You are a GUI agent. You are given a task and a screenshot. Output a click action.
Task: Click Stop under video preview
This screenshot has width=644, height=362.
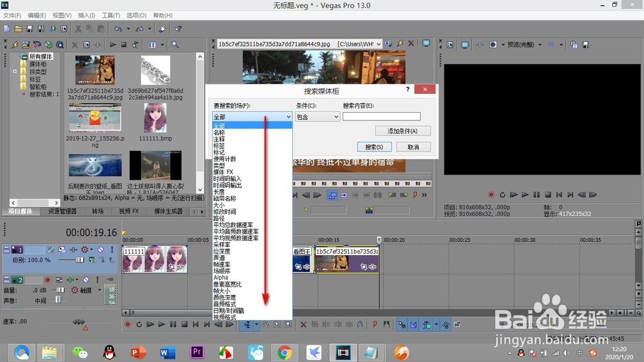pyautogui.click(x=548, y=195)
